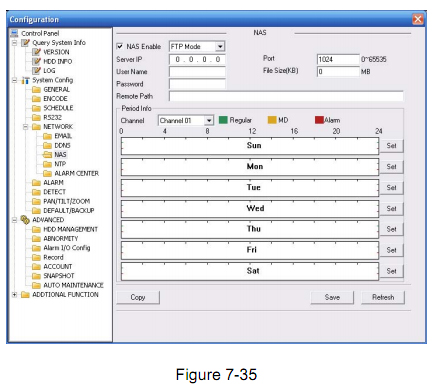This screenshot has height=390, width=437.
Task: Click the ABNORMITY folder icon
Action: pyautogui.click(x=36, y=239)
